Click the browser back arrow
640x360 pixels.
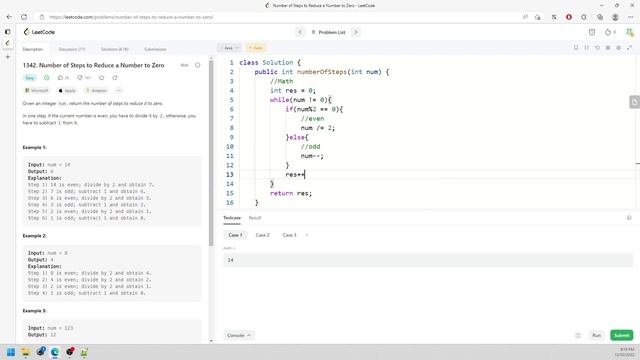click(x=9, y=17)
